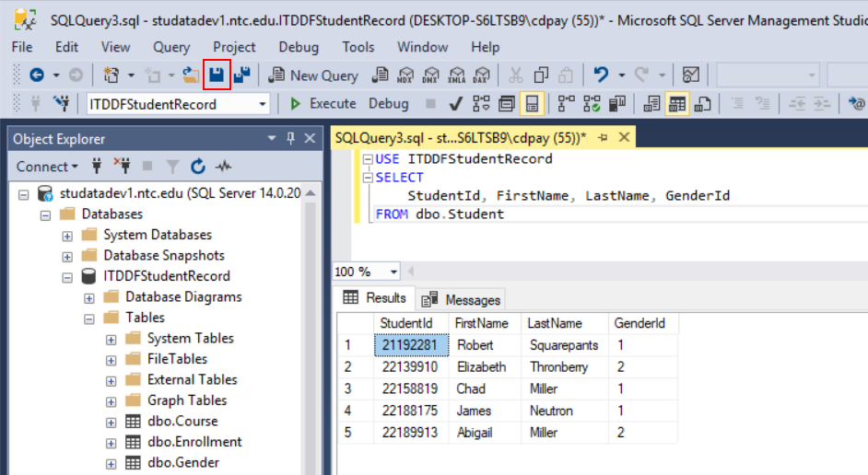Open Activity Monitor from Object Explorer toolbar
868x475 pixels.
click(224, 166)
